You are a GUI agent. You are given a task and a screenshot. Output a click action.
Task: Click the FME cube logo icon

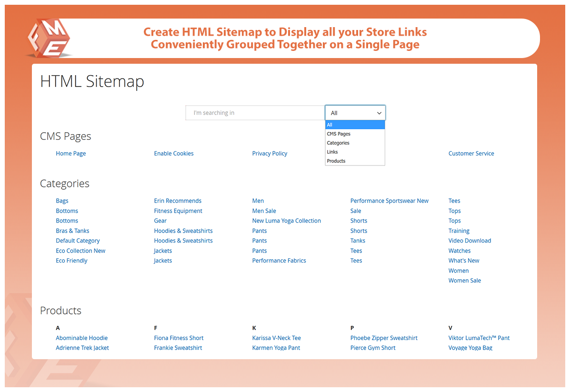48,38
